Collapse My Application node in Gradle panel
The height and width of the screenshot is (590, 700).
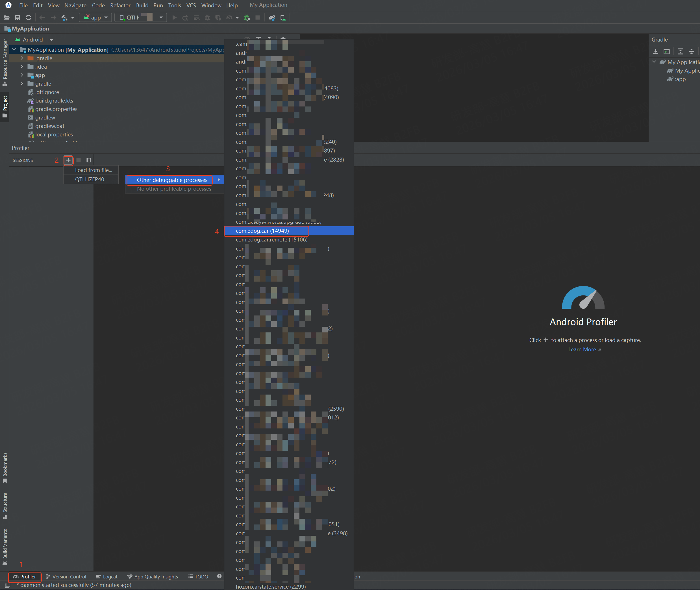coord(654,62)
